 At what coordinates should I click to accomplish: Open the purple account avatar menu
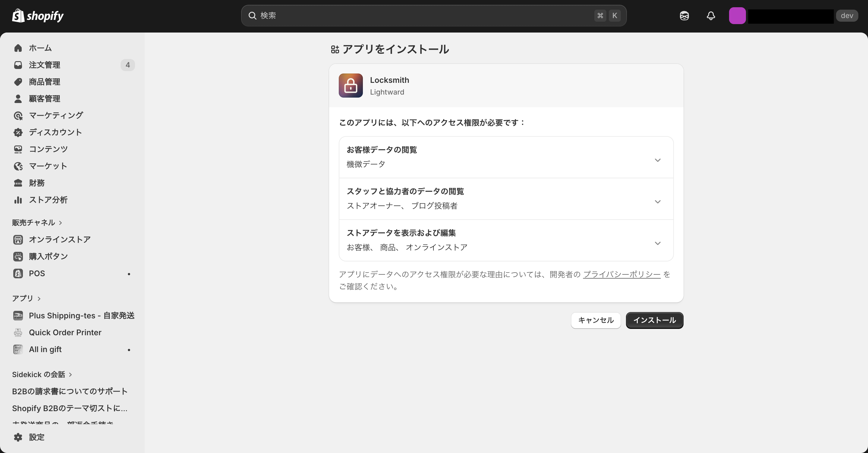coord(737,16)
